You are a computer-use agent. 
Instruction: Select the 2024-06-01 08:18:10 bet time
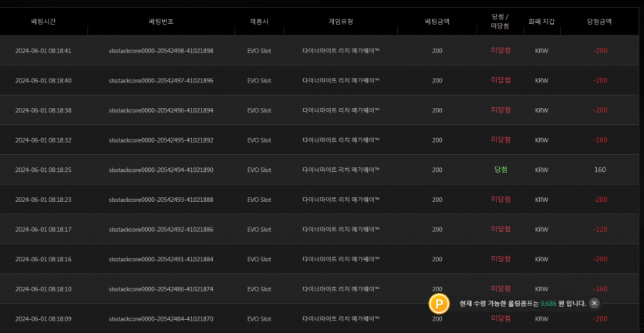43,289
